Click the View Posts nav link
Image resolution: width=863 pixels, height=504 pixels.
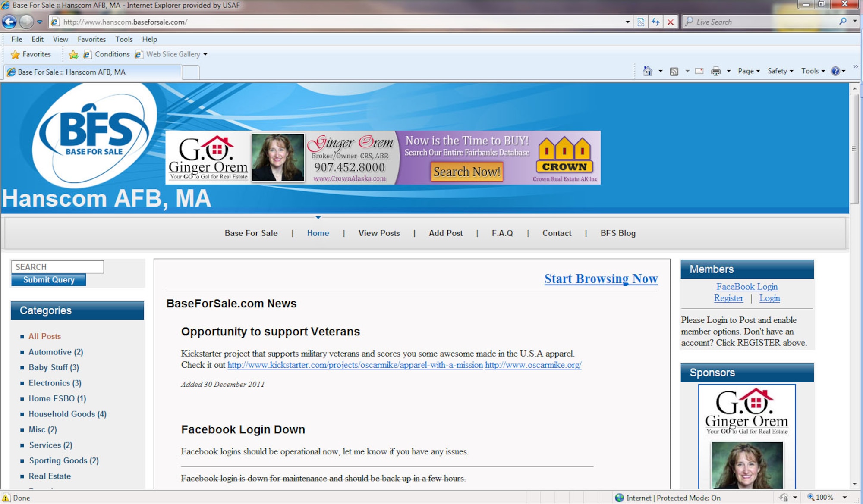coord(379,233)
